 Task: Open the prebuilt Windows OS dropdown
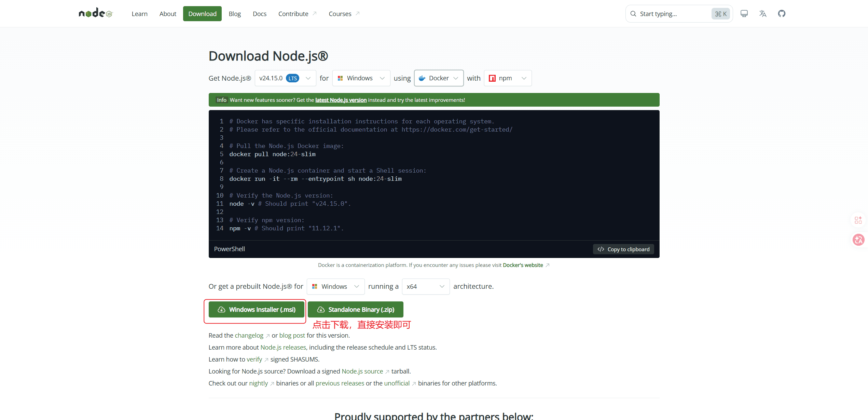[335, 286]
